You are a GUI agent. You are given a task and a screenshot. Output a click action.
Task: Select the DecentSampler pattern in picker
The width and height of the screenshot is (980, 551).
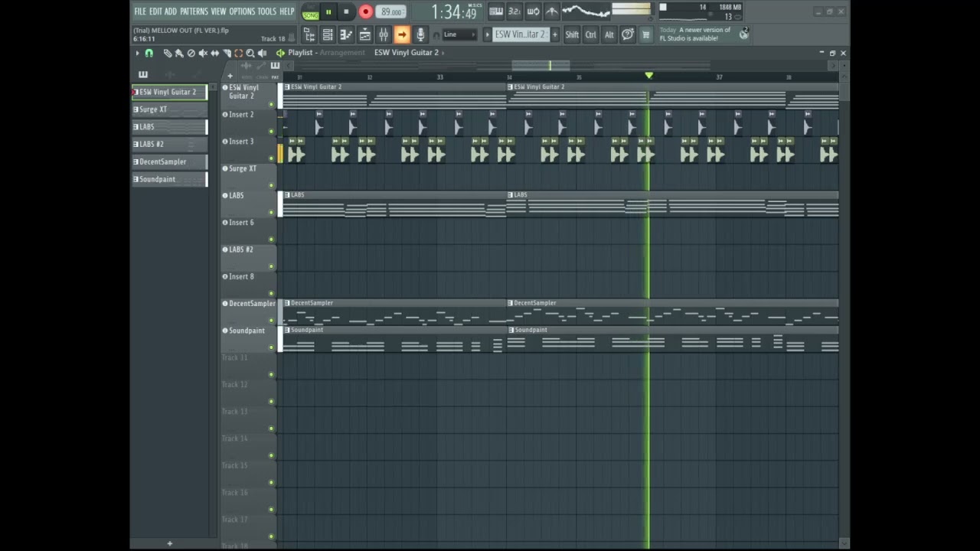pos(169,161)
